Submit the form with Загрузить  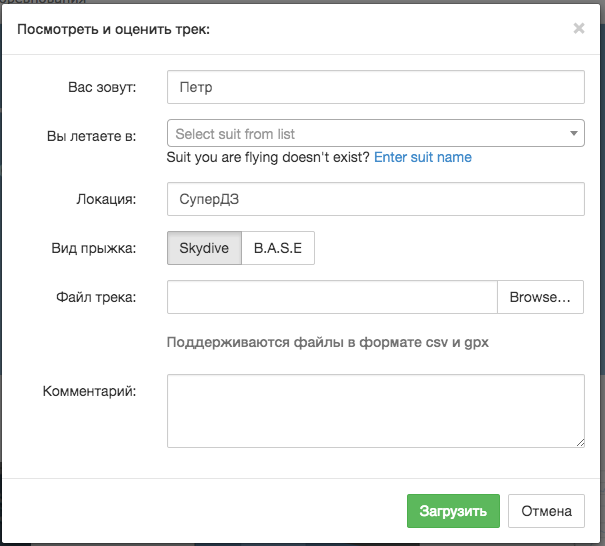pos(453,511)
